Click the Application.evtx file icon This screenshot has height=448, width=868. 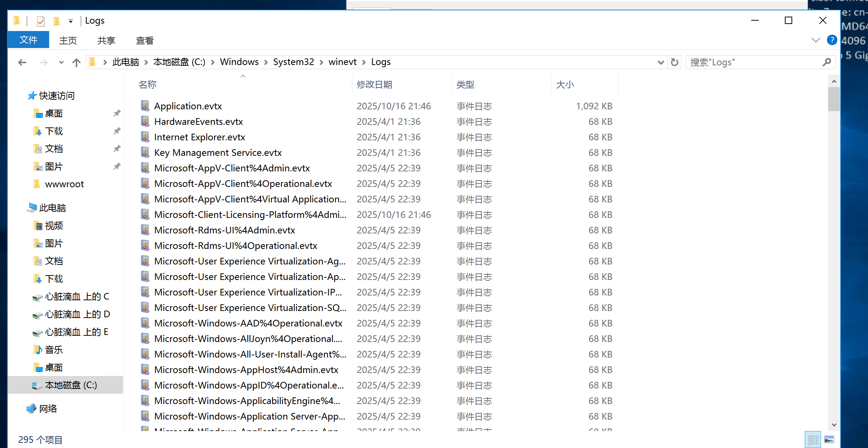click(145, 106)
